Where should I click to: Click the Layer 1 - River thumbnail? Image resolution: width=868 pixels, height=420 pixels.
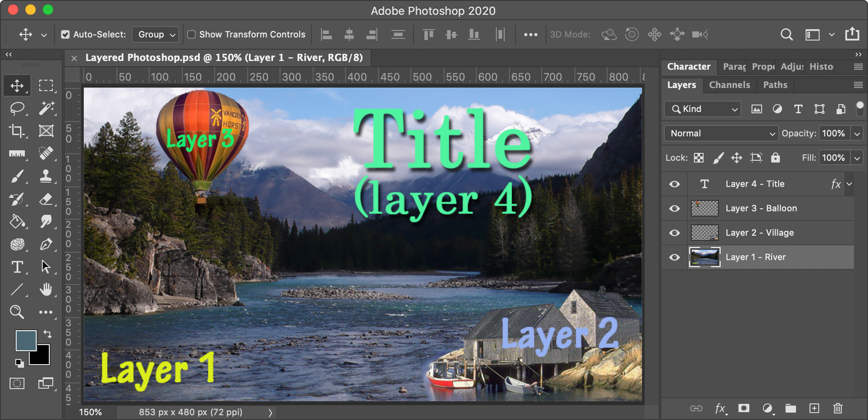[704, 257]
